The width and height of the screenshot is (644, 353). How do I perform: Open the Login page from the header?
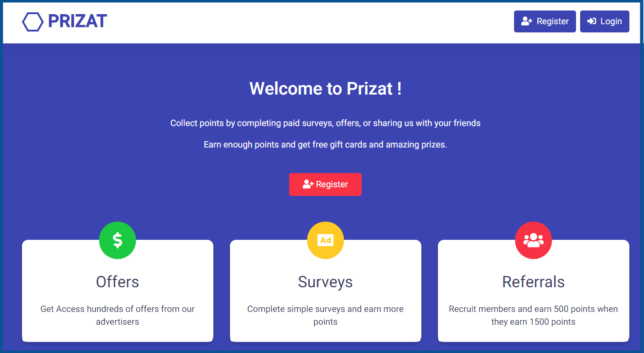605,21
